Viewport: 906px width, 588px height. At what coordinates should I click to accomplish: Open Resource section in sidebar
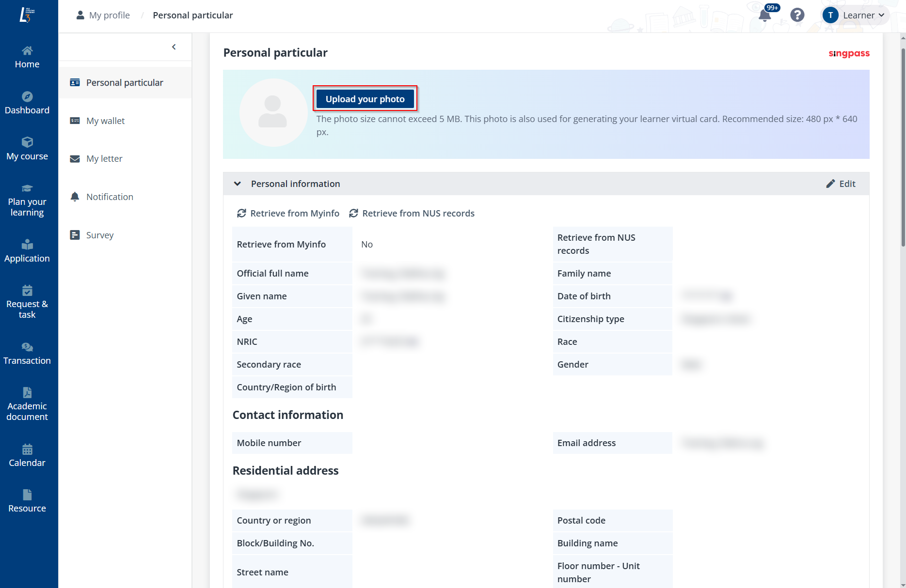27,501
